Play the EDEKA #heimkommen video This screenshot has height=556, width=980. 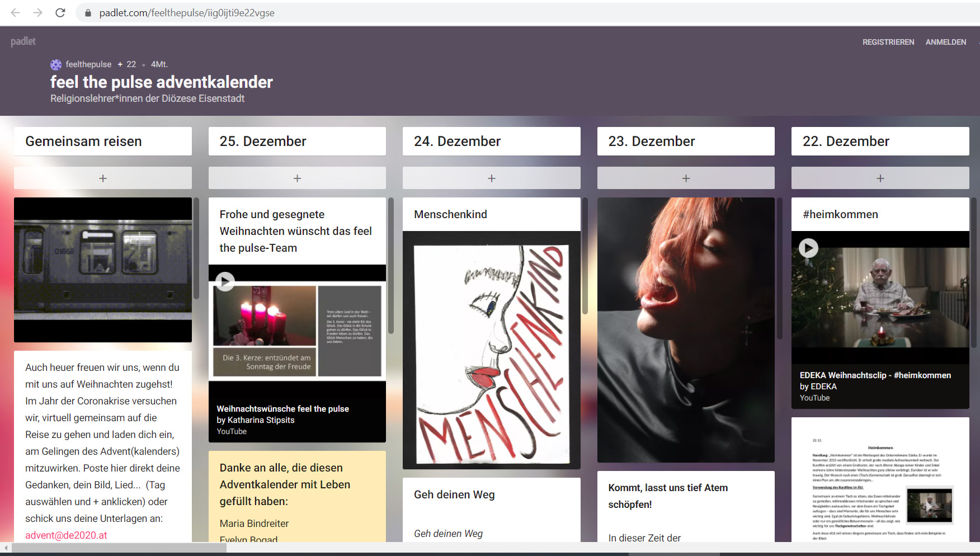[x=808, y=248]
